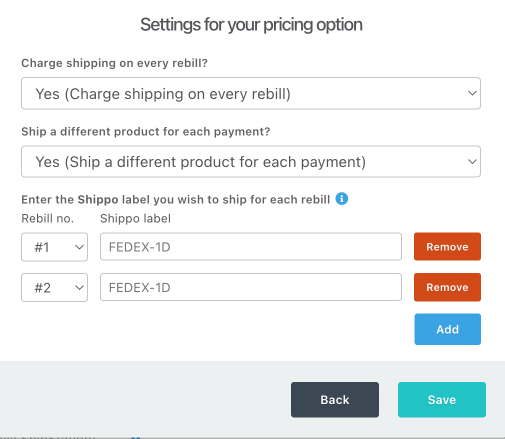Click the 'Rebill no.' column header

47,219
